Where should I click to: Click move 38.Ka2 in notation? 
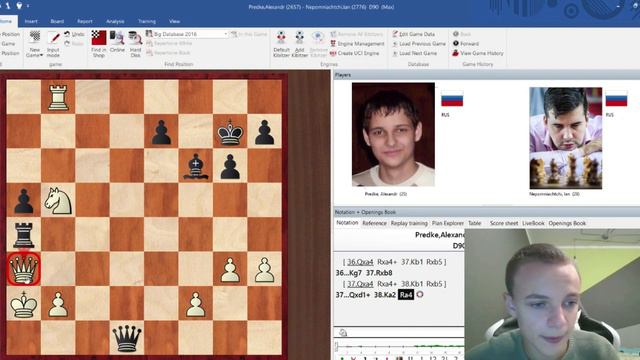click(x=384, y=295)
